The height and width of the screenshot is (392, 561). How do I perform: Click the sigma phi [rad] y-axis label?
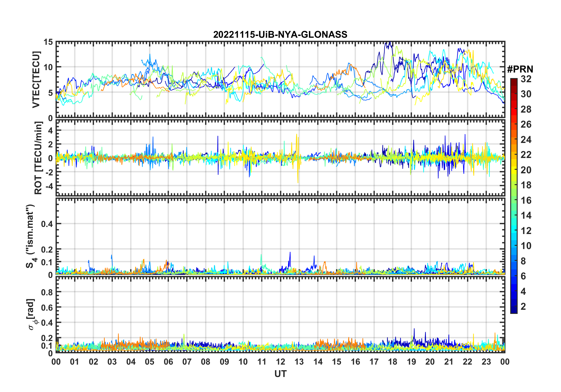pyautogui.click(x=32, y=314)
